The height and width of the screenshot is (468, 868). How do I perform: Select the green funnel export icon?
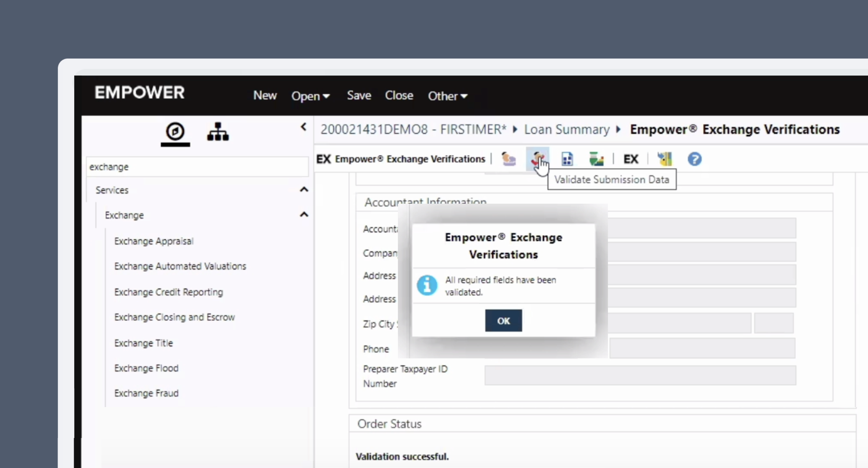pos(596,158)
